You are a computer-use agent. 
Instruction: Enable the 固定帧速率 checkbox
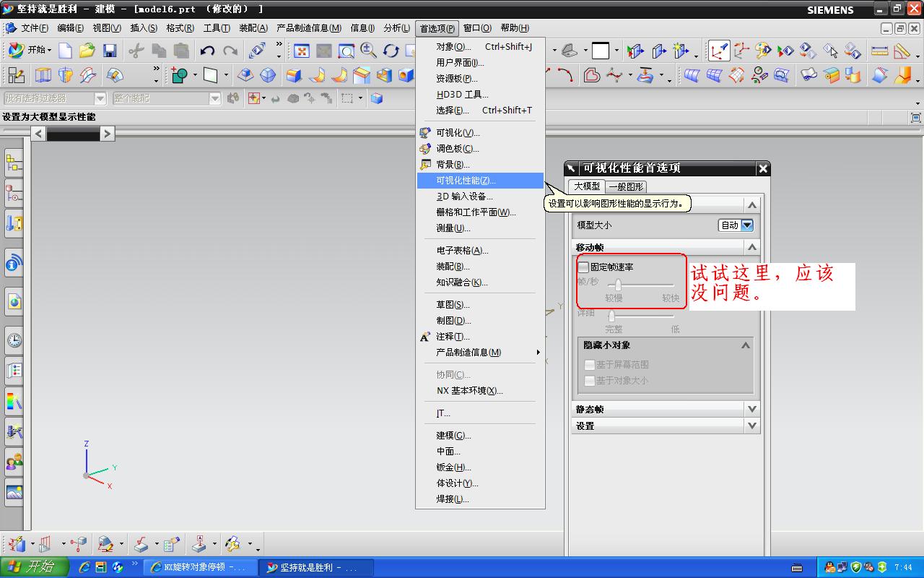pyautogui.click(x=583, y=267)
